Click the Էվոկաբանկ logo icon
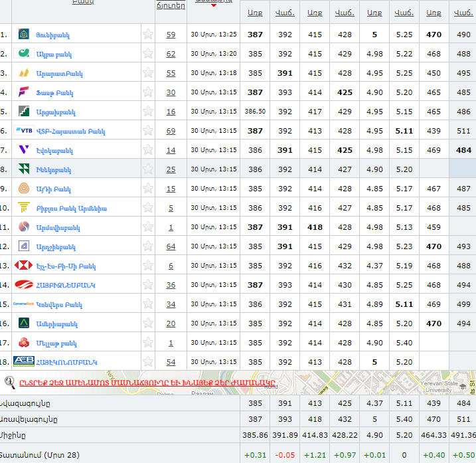The image size is (476, 463). click(24, 149)
